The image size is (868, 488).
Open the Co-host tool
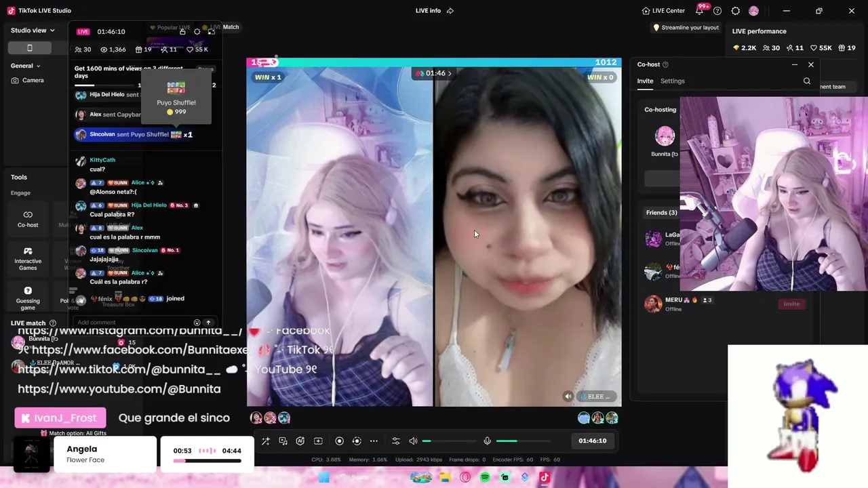coord(28,219)
